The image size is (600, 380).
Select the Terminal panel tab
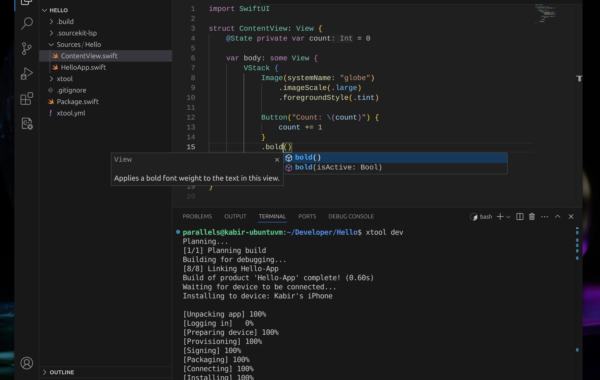272,217
